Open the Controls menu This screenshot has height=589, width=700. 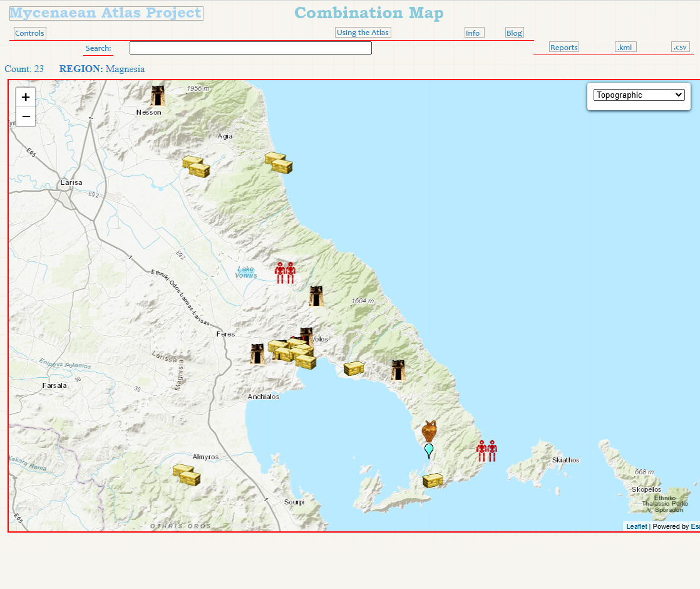pyautogui.click(x=29, y=33)
